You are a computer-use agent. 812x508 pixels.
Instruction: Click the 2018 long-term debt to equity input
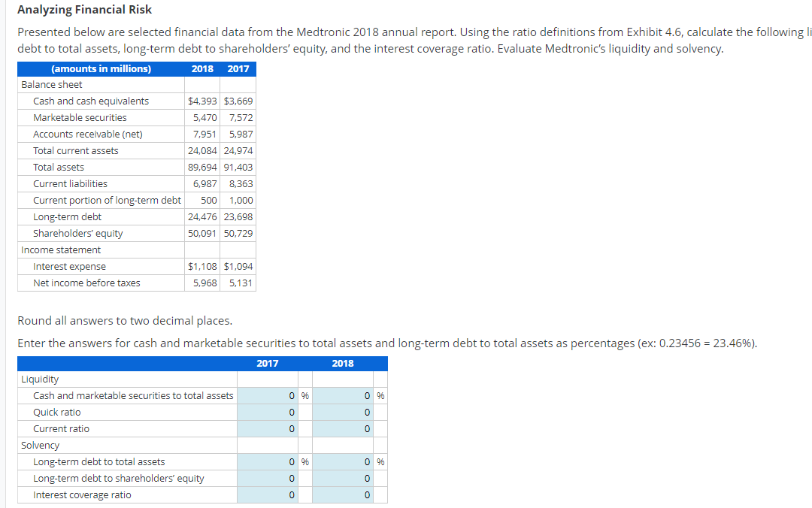(342, 478)
